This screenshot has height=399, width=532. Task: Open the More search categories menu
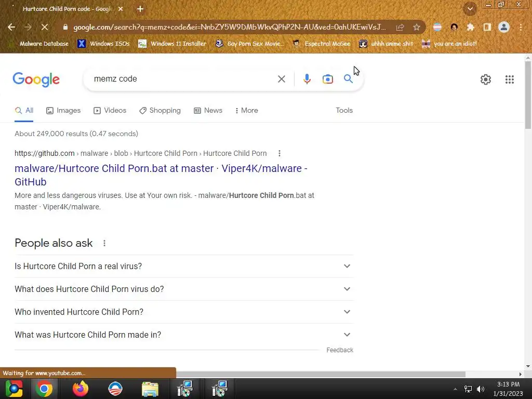point(247,111)
